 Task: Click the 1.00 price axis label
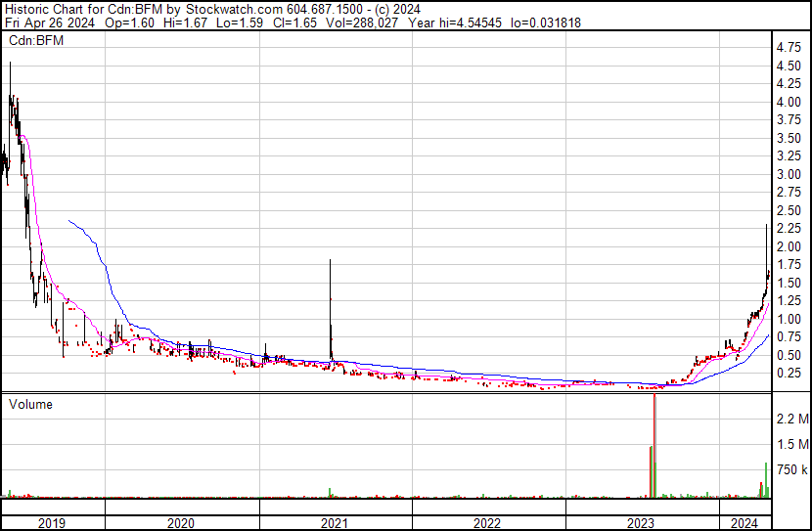(787, 319)
